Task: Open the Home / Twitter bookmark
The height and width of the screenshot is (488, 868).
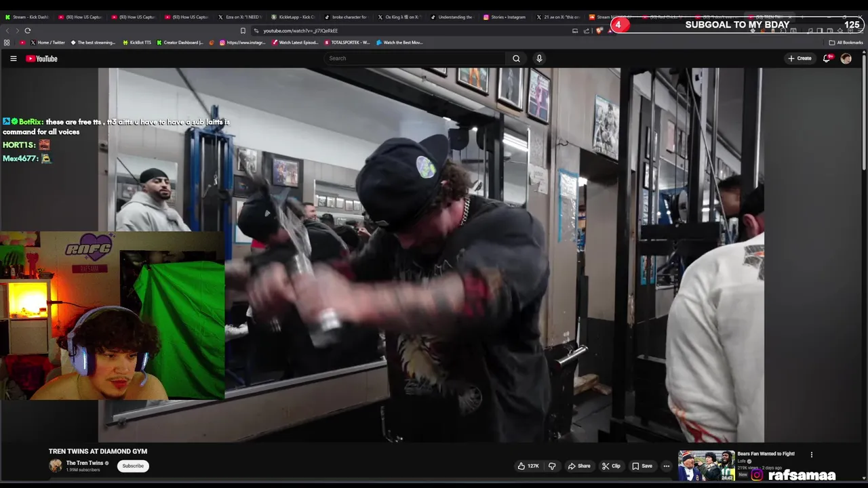Action: [x=47, y=43]
